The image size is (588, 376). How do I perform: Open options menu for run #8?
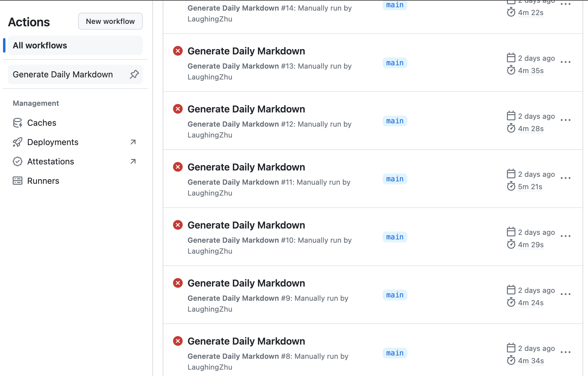pos(565,352)
